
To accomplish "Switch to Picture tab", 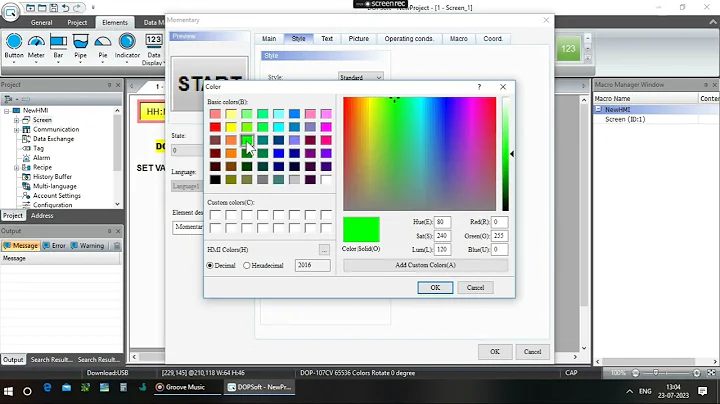I will (x=359, y=39).
